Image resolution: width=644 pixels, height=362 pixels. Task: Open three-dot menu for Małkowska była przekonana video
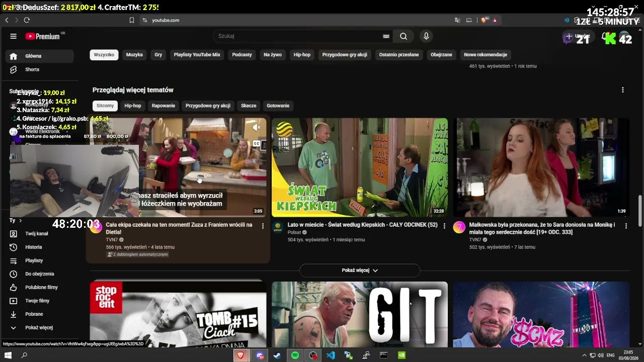(x=626, y=226)
